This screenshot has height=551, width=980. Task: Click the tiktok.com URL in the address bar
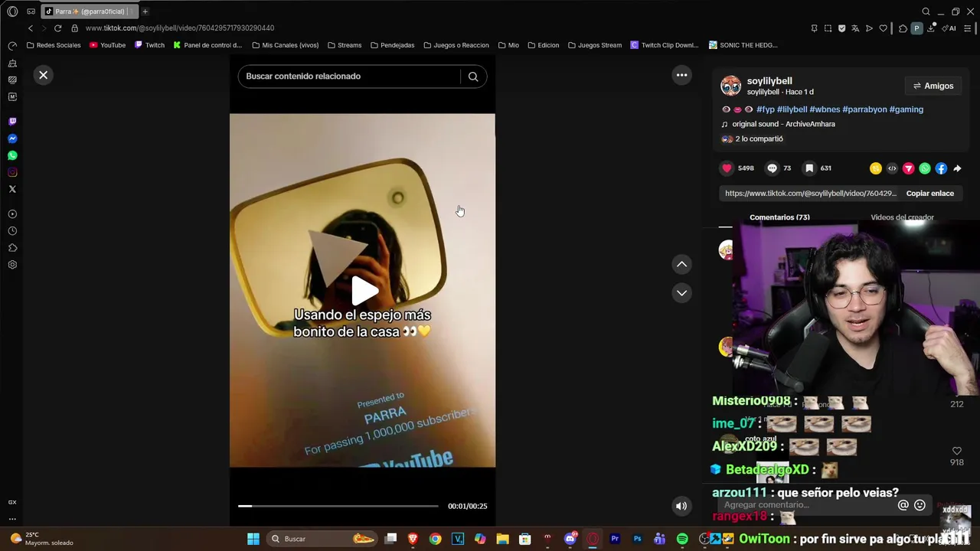tap(180, 28)
